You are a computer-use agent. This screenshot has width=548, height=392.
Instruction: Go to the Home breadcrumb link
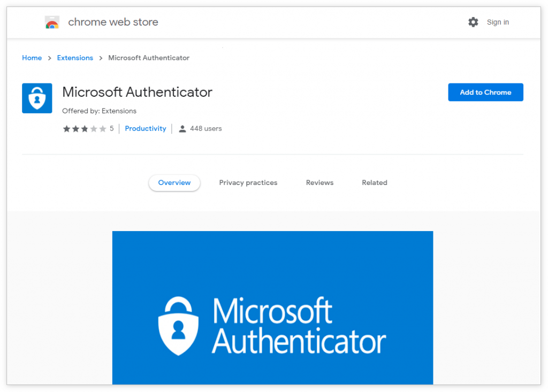32,58
